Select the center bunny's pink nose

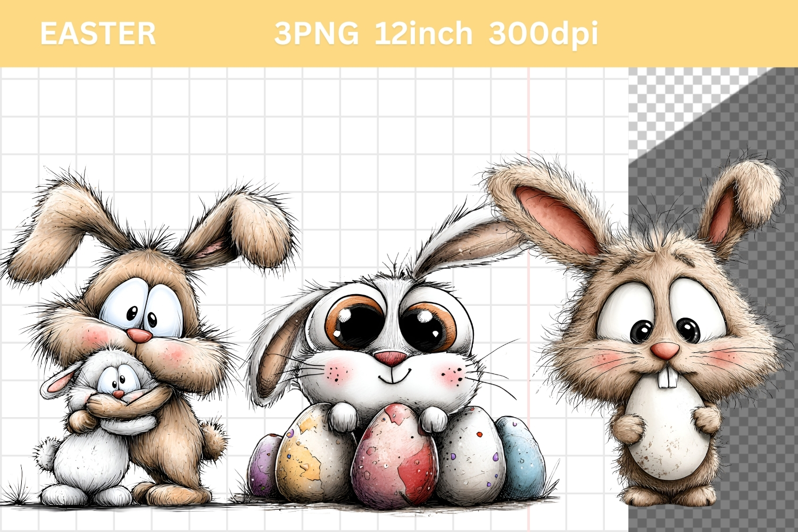click(391, 357)
